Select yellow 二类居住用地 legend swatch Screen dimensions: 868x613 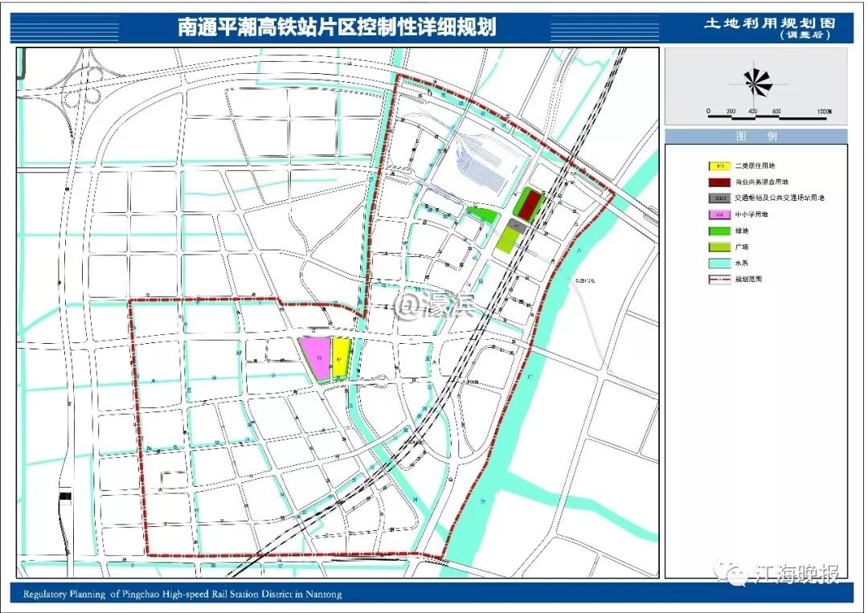[x=719, y=166]
